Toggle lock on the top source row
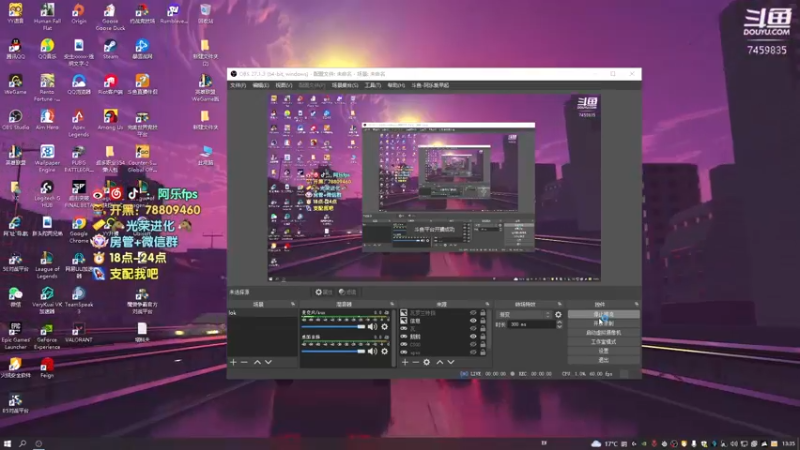Viewport: 800px width, 450px height. coord(483,313)
